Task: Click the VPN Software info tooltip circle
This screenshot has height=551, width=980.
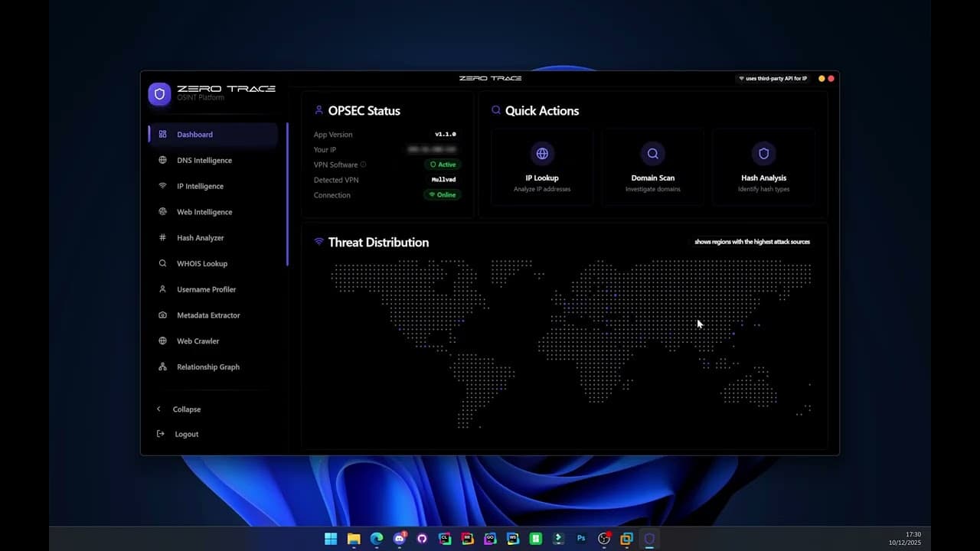Action: 361,165
